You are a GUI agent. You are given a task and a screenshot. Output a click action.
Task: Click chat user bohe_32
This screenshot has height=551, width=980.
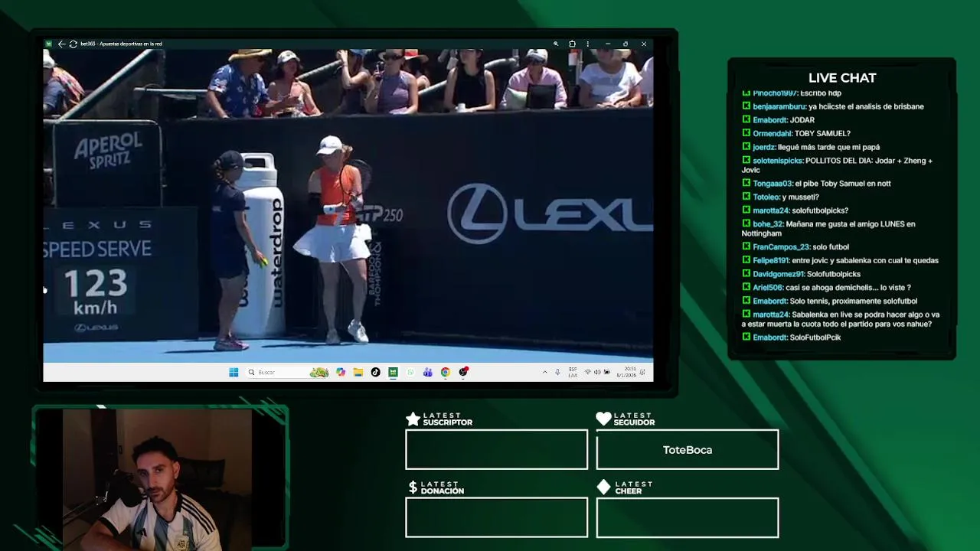click(768, 224)
